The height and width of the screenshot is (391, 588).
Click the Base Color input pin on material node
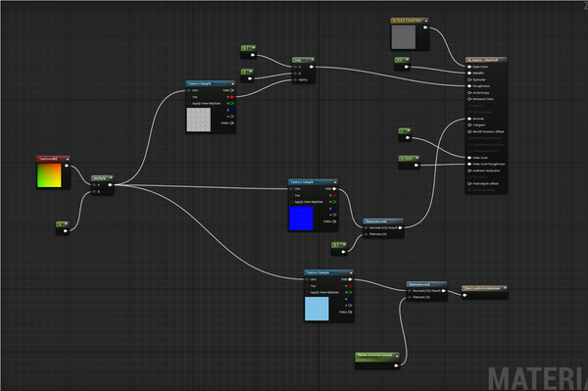click(469, 67)
